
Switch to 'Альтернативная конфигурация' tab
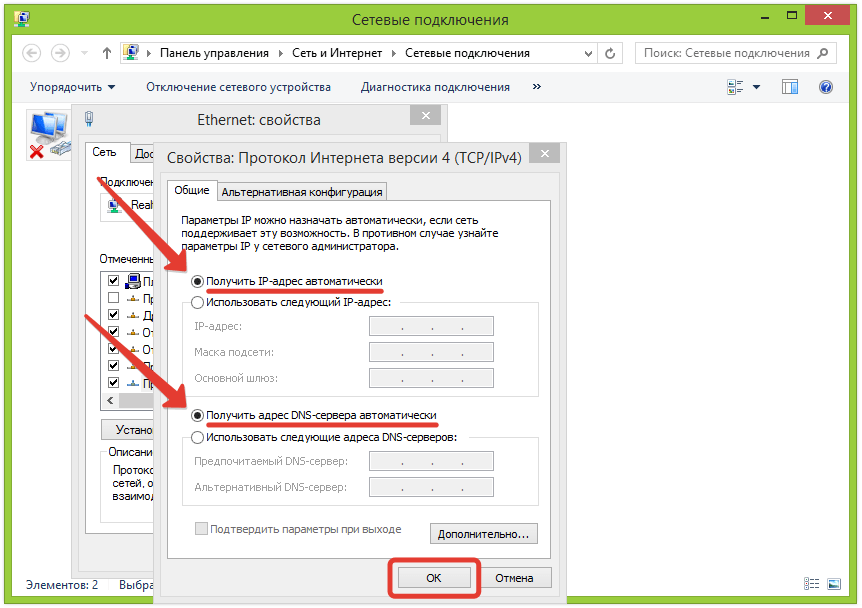302,192
